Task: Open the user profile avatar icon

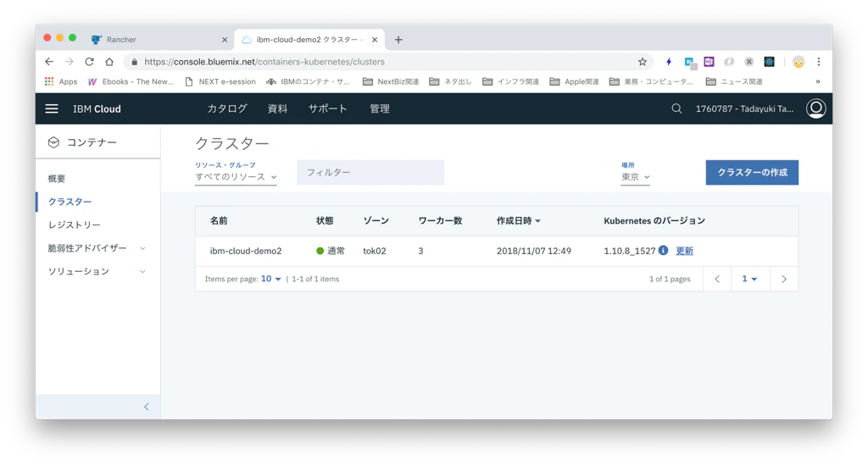Action: 816,108
